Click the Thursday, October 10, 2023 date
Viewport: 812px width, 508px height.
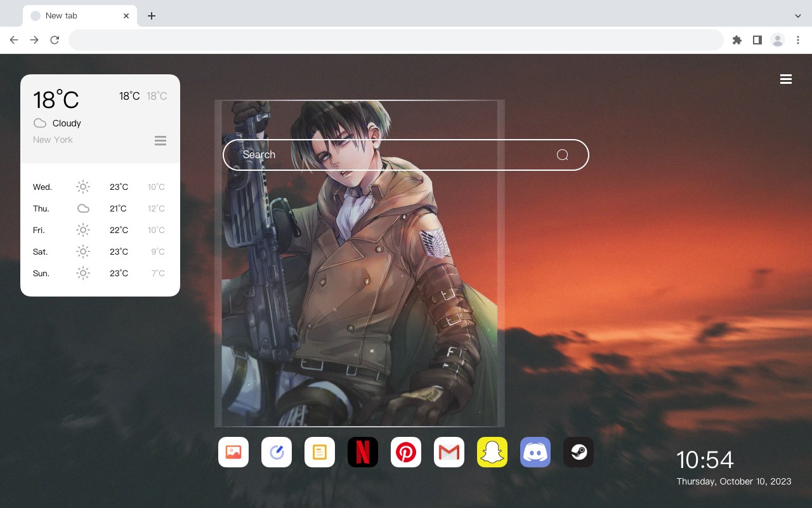734,481
